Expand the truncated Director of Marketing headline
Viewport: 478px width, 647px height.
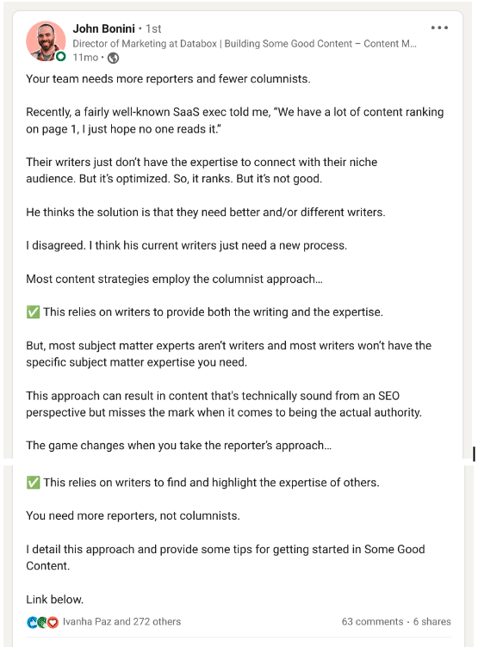[244, 44]
